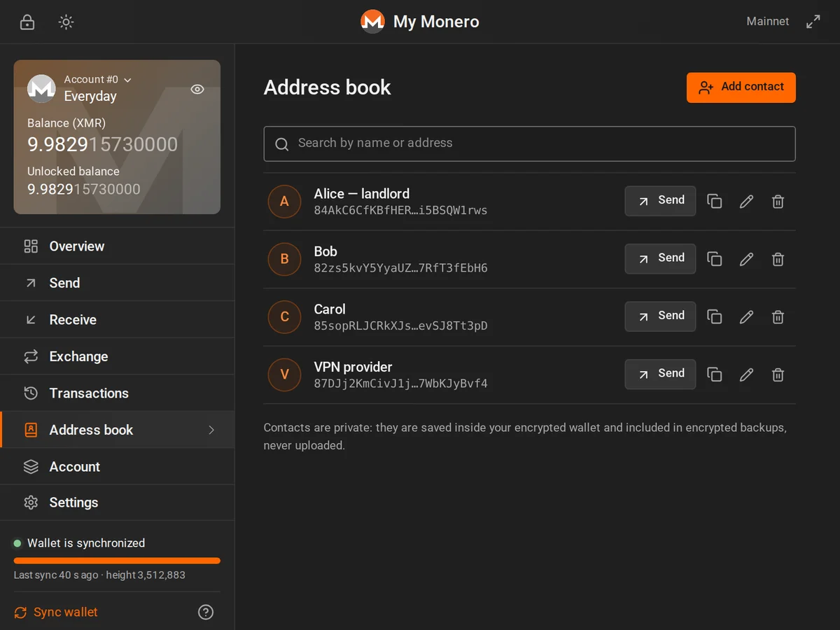Click the Mainnet network label
The height and width of the screenshot is (630, 840).
pos(767,22)
